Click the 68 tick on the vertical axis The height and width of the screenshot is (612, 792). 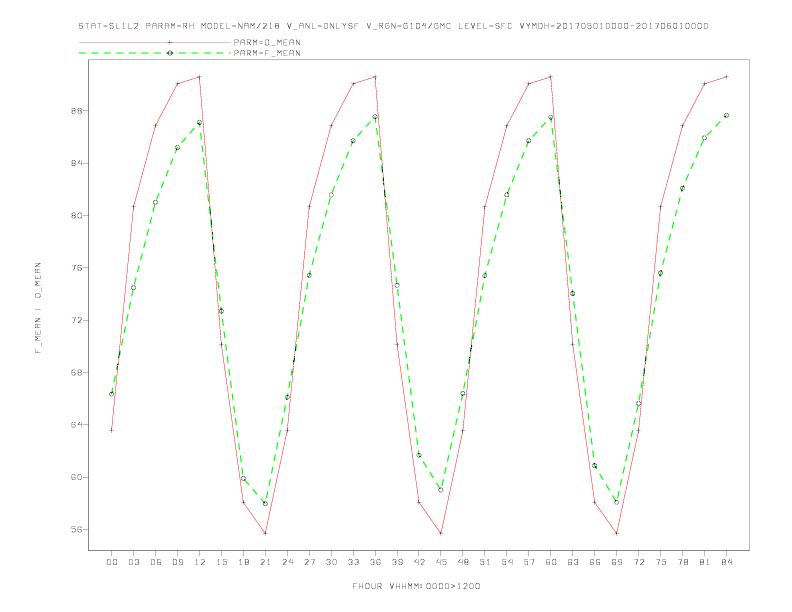77,373
